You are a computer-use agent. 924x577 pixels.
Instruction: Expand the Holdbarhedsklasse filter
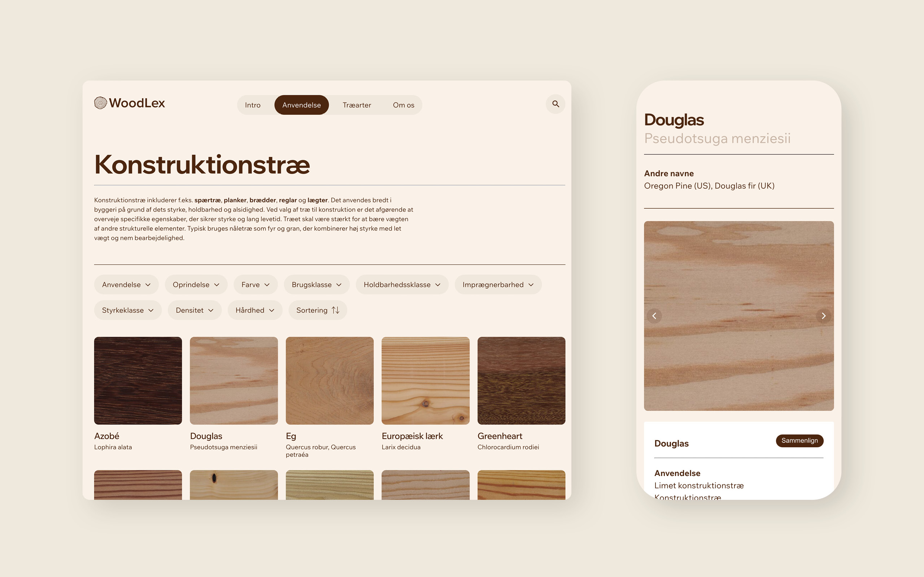[402, 285]
